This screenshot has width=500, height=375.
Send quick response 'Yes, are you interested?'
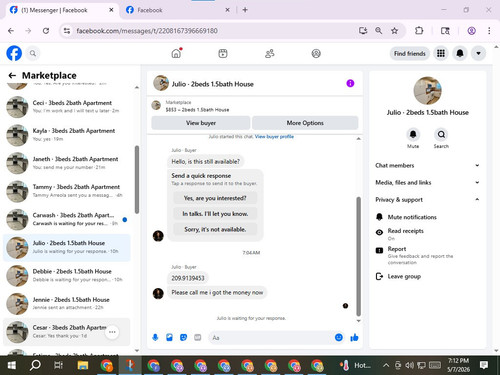(215, 198)
